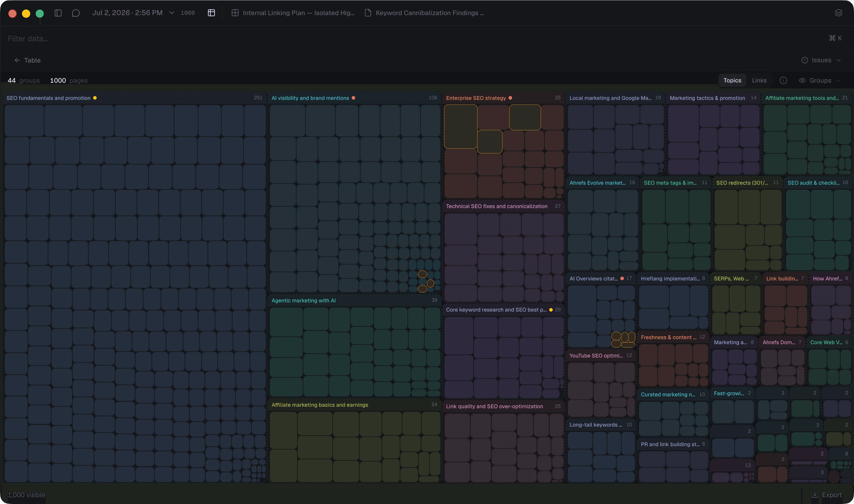
Task: Toggle the sidebar panel icon
Action: point(58,13)
